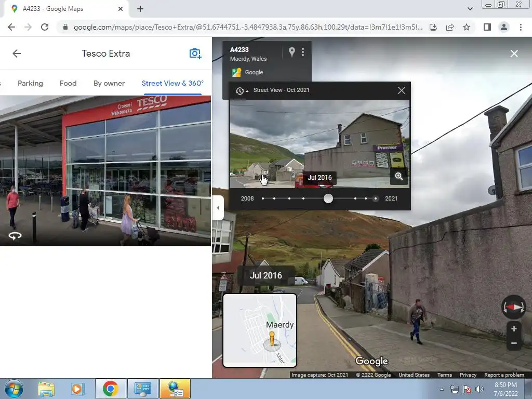Click the Terms link
The image size is (532, 399).
[x=445, y=375]
